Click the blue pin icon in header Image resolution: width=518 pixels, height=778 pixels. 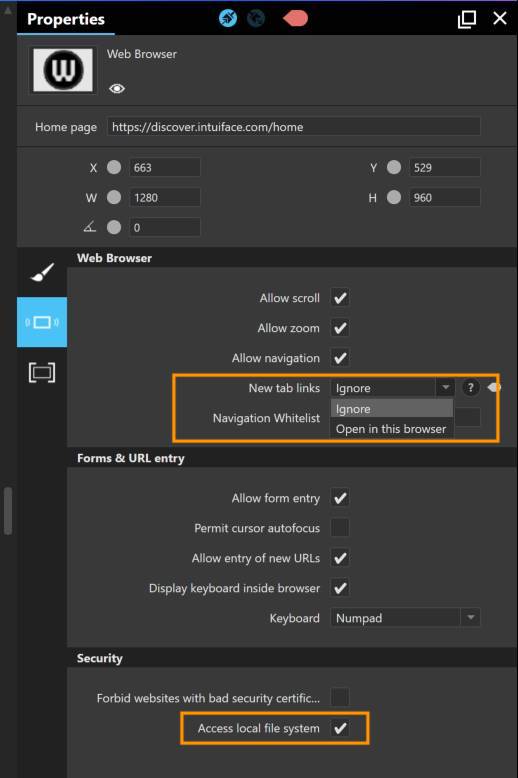pos(228,18)
